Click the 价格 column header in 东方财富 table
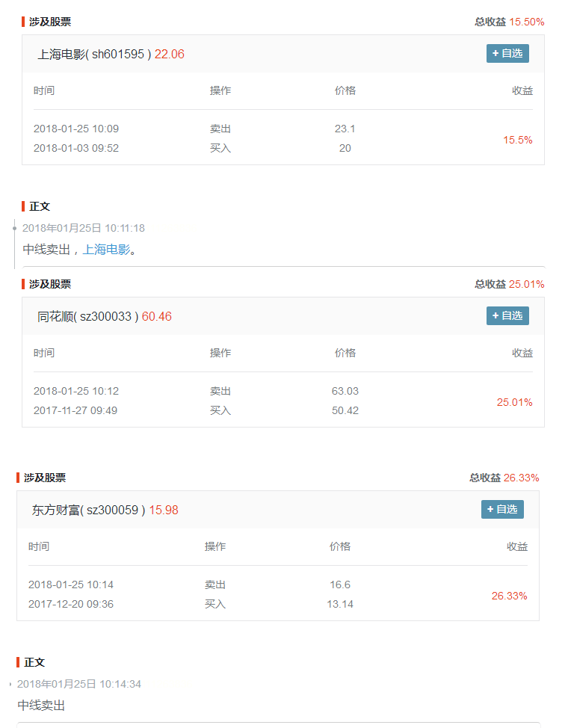This screenshot has width=568, height=728. coord(340,546)
